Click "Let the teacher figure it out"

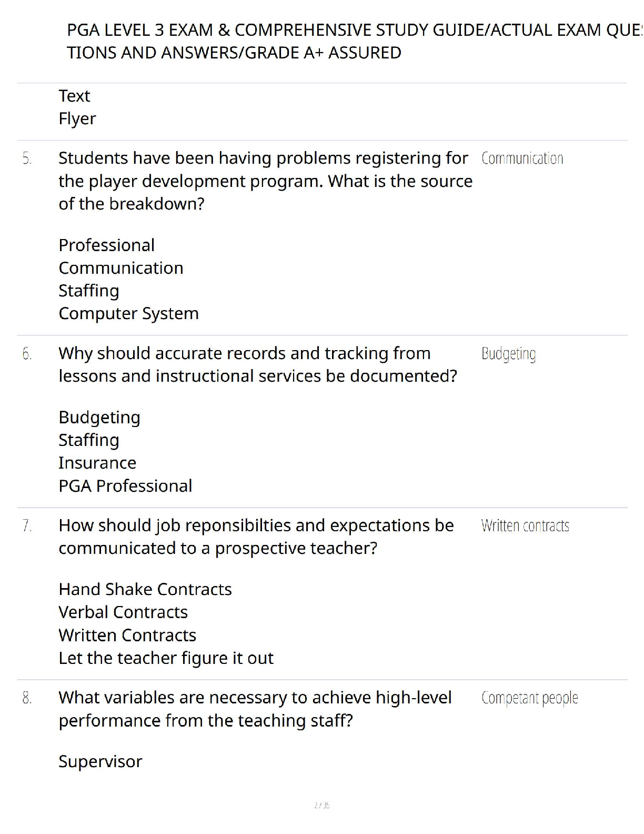(166, 658)
